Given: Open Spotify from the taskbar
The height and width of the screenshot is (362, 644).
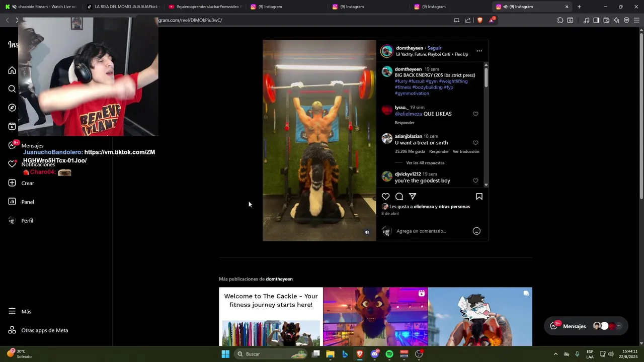Looking at the screenshot, I should tap(389, 354).
